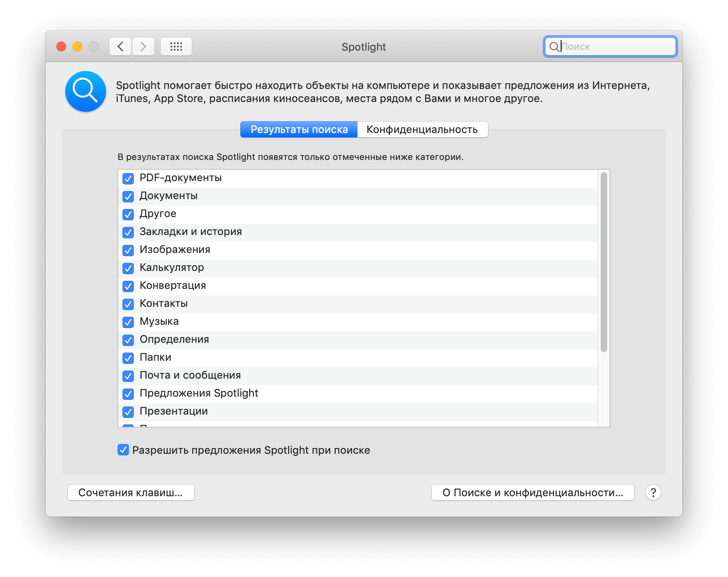Open help with the question mark button
The image size is (728, 577).
pos(653,493)
